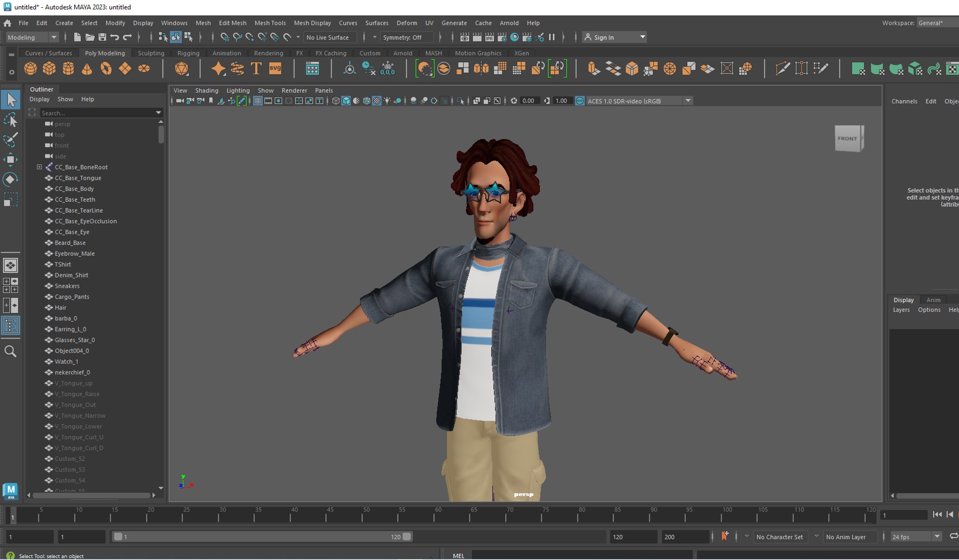Open the Outliner Display menu

[39, 99]
